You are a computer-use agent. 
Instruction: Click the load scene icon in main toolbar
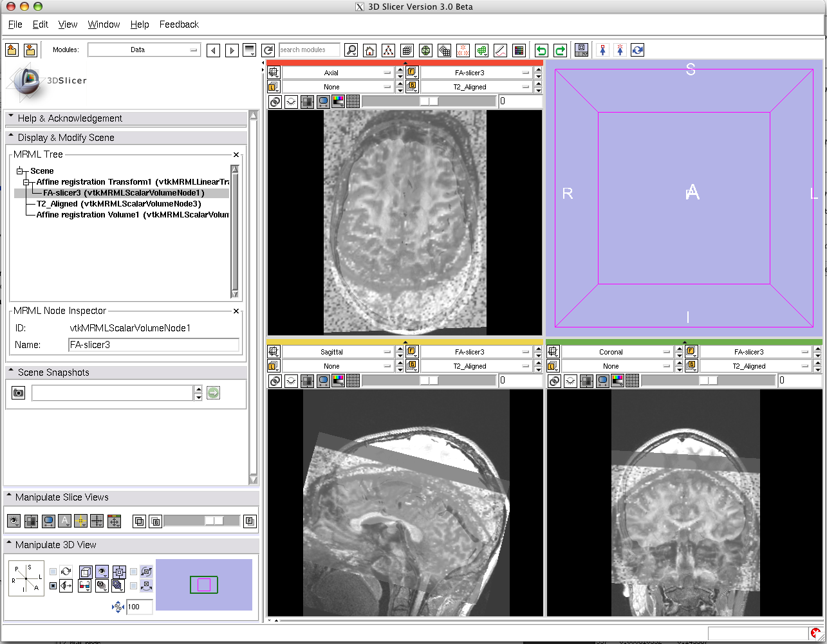coord(12,50)
